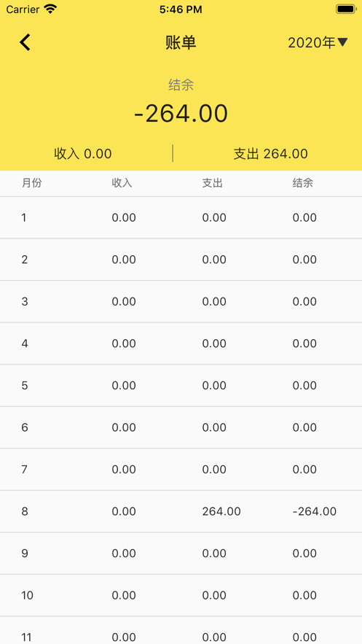Select the 收入 0.00 summary

pyautogui.click(x=83, y=154)
